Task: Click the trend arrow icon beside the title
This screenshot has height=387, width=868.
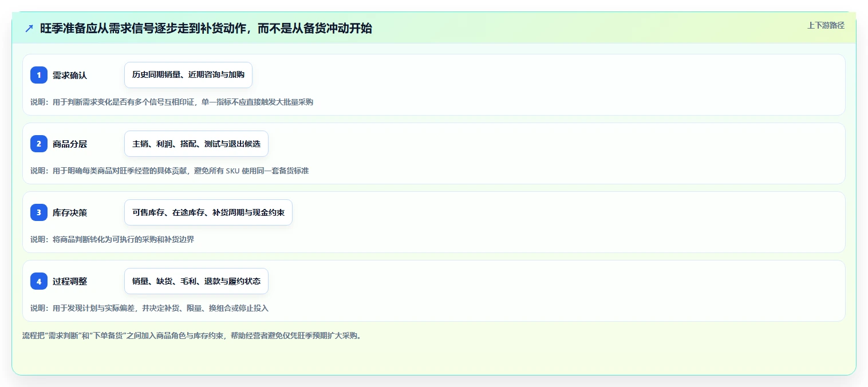Action: click(x=29, y=28)
